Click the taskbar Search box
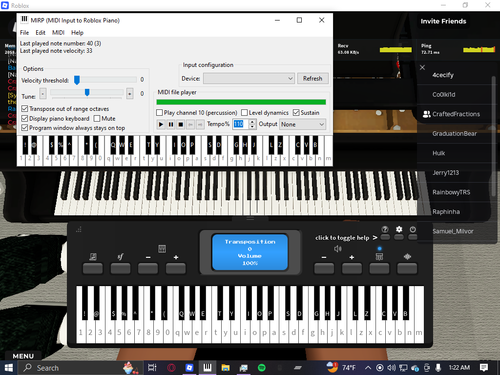This screenshot has width=500, height=375. (79, 368)
